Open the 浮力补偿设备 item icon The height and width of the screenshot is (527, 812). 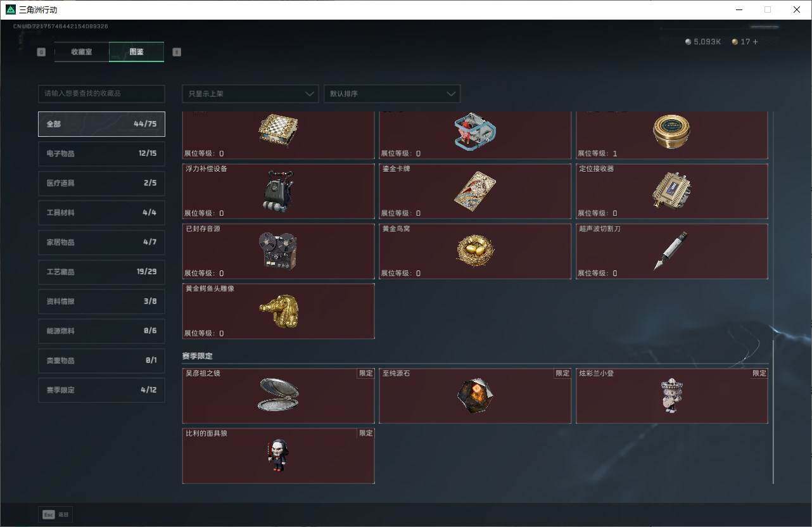click(x=277, y=191)
